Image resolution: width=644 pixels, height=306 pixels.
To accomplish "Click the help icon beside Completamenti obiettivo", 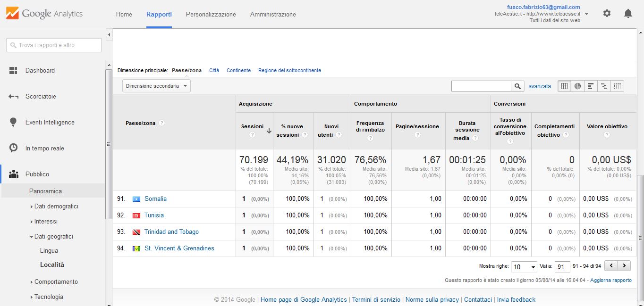I will [567, 135].
